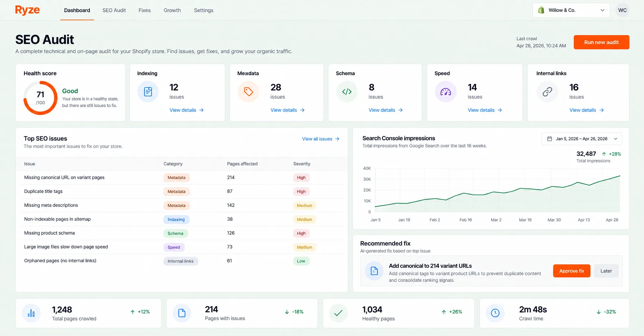The width and height of the screenshot is (644, 336).
Task: View details for Metadata issues
Action: (287, 110)
